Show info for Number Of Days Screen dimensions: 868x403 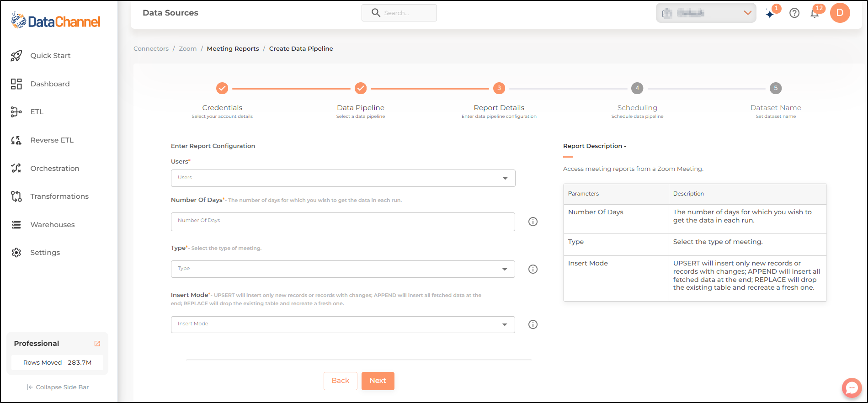tap(533, 222)
